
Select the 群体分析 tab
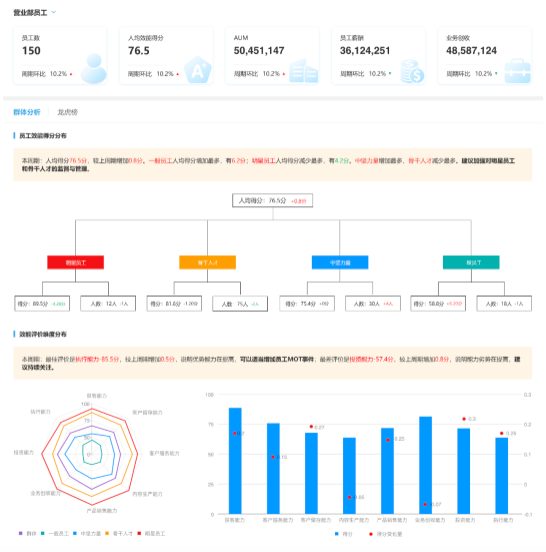click(27, 112)
